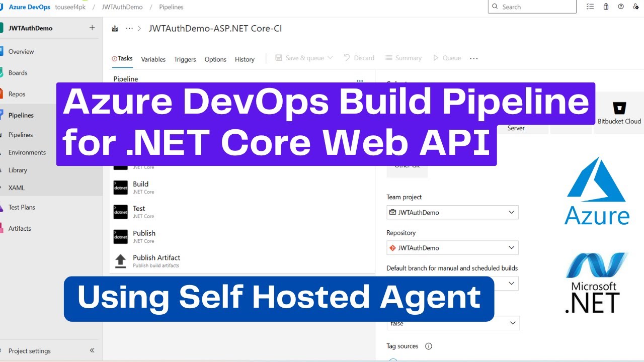
Task: Open the Pipelines sub-item under Pipelines
Action: [21, 135]
